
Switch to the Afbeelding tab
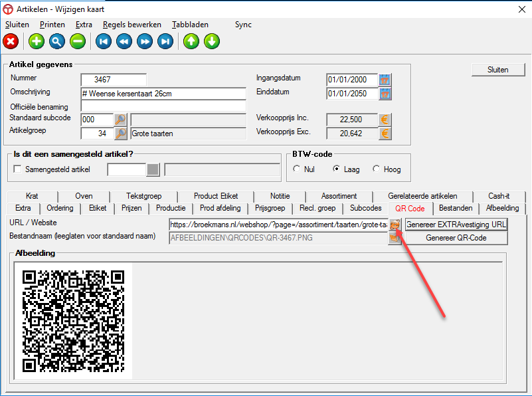503,209
